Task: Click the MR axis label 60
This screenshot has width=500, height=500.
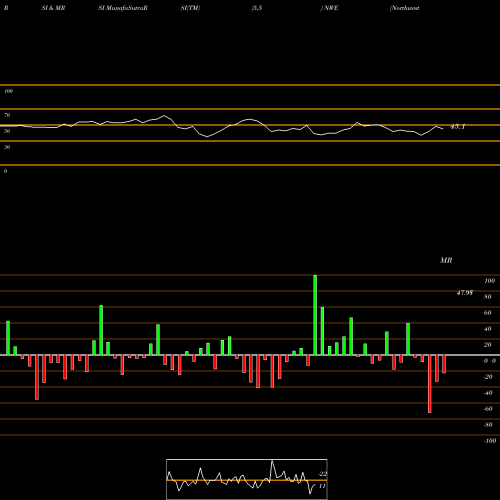Action: pyautogui.click(x=488, y=313)
